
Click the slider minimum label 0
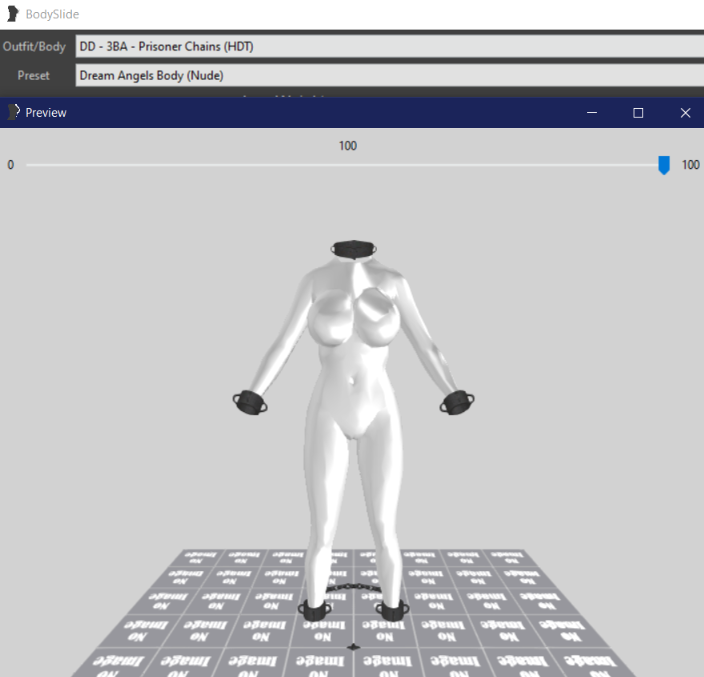click(10, 165)
